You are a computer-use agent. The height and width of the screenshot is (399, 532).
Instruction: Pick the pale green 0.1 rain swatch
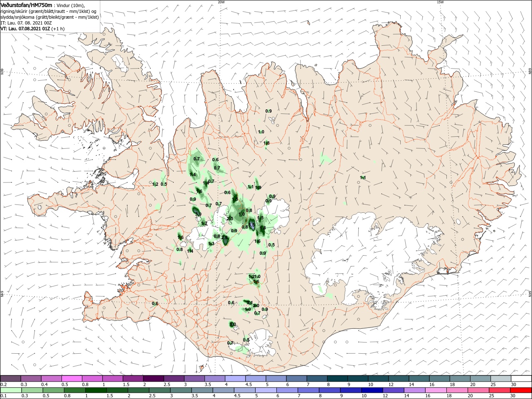tap(10, 390)
